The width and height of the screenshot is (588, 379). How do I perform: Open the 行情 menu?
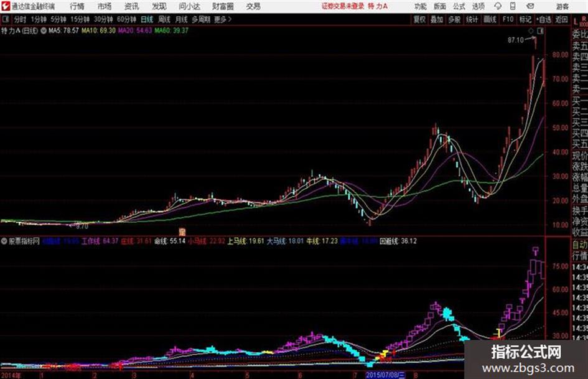point(77,6)
